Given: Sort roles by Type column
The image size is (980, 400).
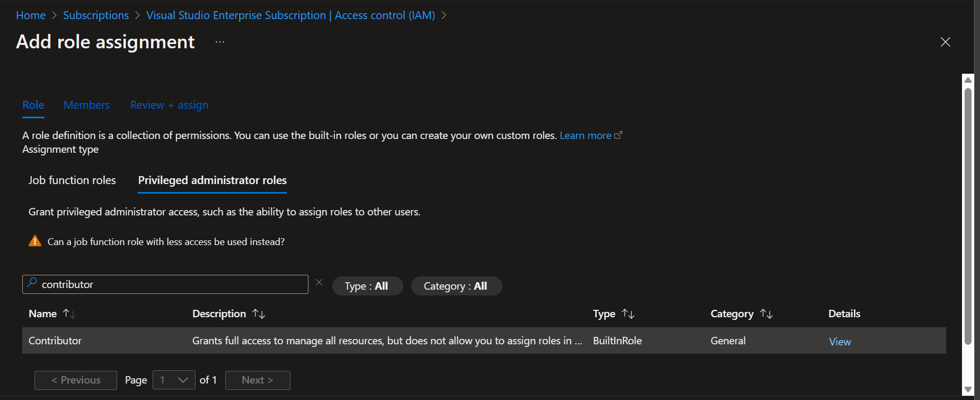Looking at the screenshot, I should pyautogui.click(x=628, y=314).
